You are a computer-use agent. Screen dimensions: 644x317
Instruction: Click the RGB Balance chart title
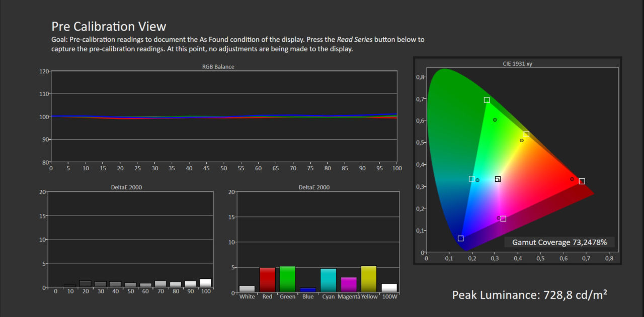point(218,67)
